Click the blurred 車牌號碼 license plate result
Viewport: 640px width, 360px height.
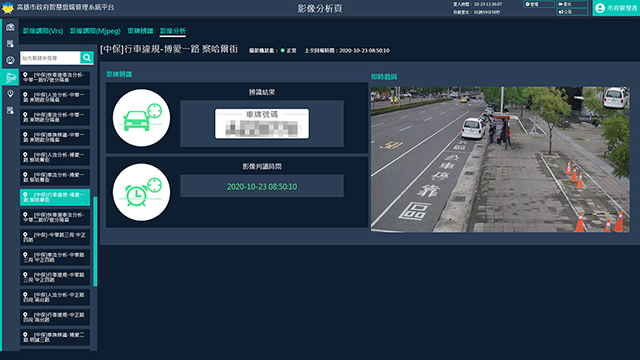click(x=262, y=124)
